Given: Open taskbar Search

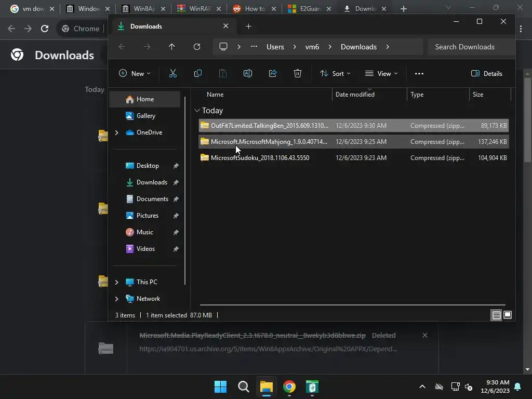Looking at the screenshot, I should coord(243,387).
